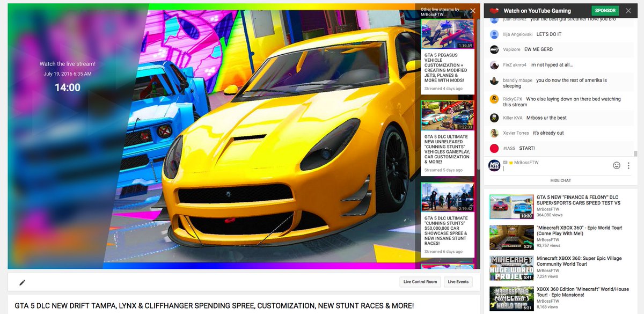The width and height of the screenshot is (644, 314).
Task: Click Killer KVA's avatar in chat
Action: click(x=494, y=118)
